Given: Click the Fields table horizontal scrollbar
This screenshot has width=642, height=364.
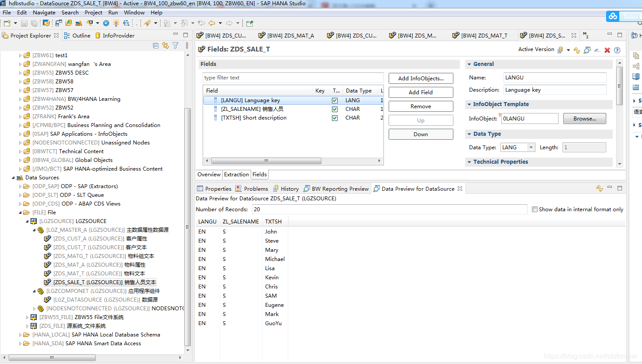Looking at the screenshot, I should [x=266, y=161].
